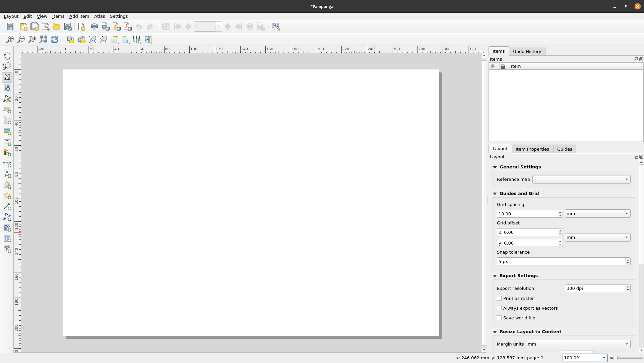Select the polygon tool
Viewport: 644px width, 363px height.
pyautogui.click(x=7, y=217)
